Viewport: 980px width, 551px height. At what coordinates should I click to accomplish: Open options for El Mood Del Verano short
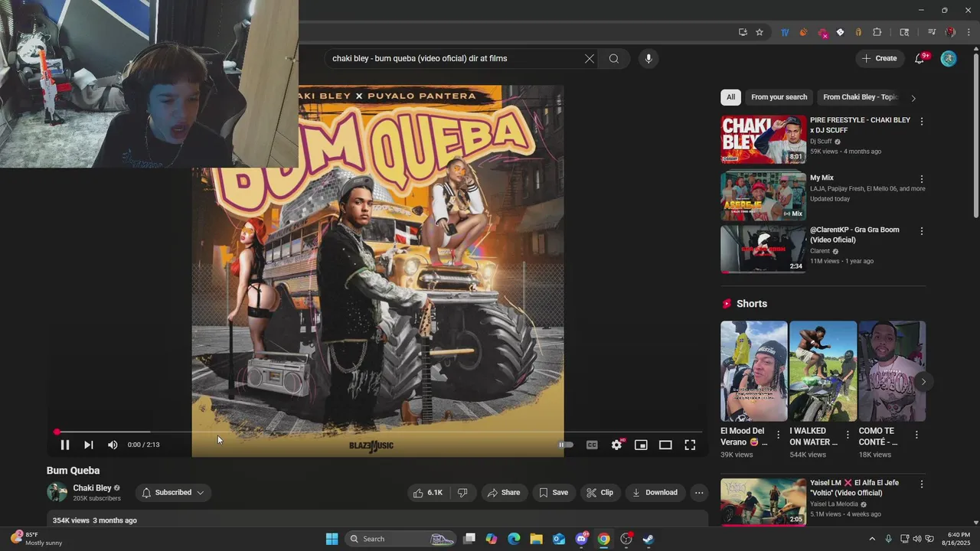click(x=778, y=435)
